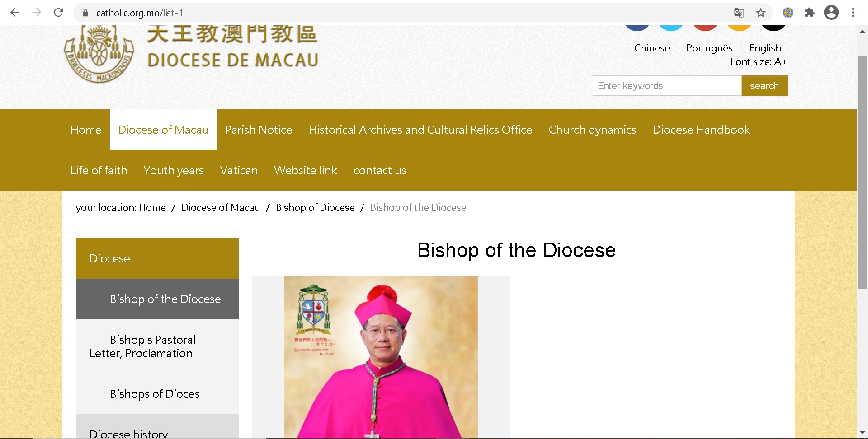Image resolution: width=868 pixels, height=439 pixels.
Task: Open the Parish Notice menu
Action: coord(259,130)
